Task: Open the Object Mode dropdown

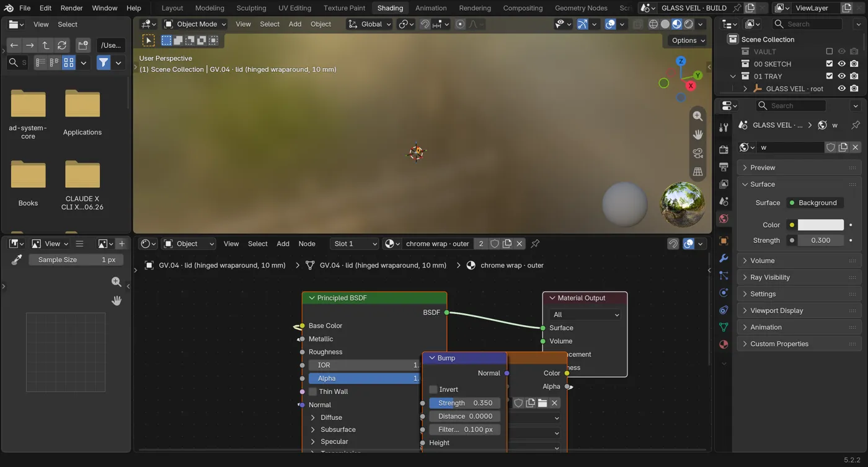Action: pos(195,24)
